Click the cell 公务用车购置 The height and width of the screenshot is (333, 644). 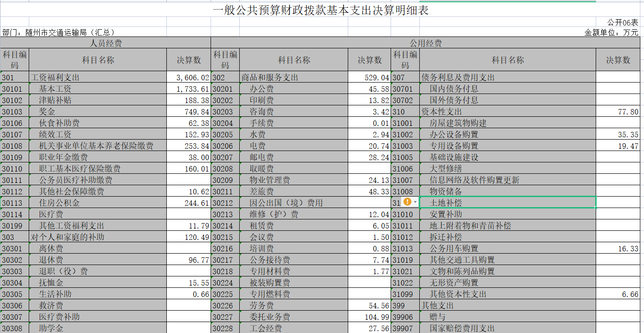pyautogui.click(x=508, y=249)
